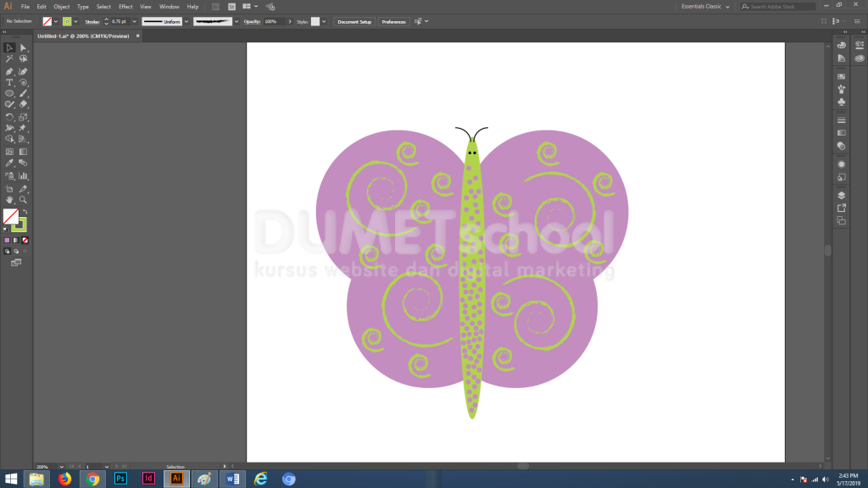This screenshot has width=868, height=488.
Task: Open the Essentials Classic workspace switcher
Action: (x=705, y=7)
